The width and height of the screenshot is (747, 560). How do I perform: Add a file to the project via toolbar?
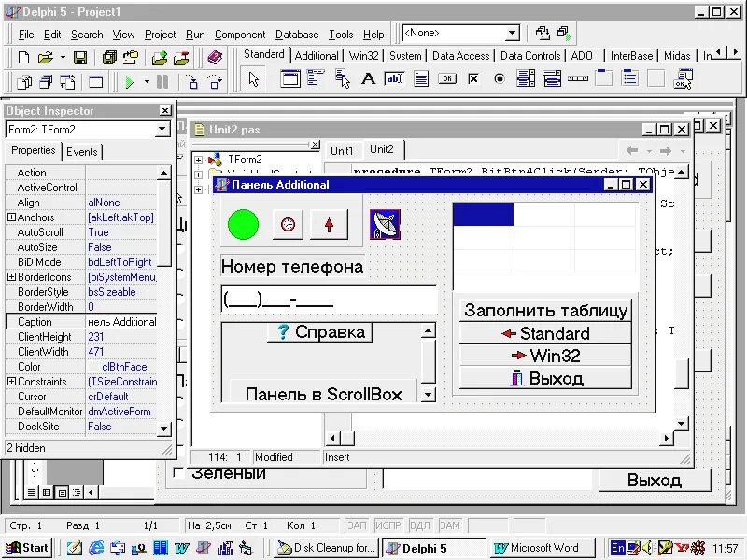(x=160, y=58)
